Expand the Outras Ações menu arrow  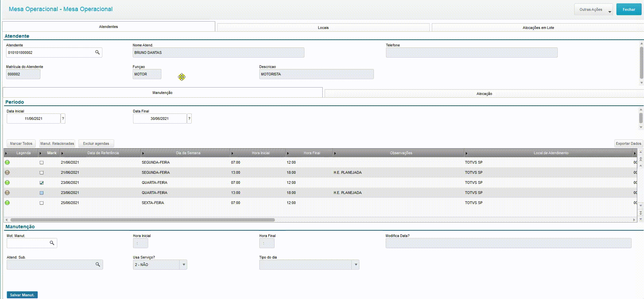pyautogui.click(x=610, y=12)
